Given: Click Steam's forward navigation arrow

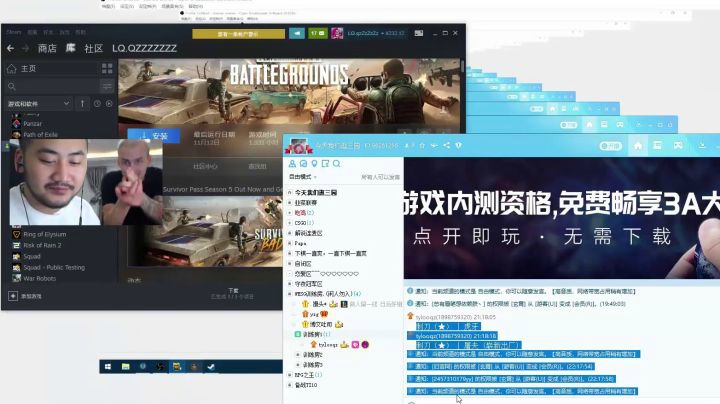Looking at the screenshot, I should (x=25, y=48).
